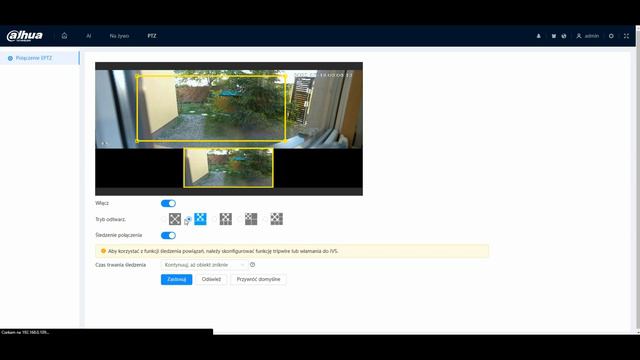Viewport: 640px width, 360px height.
Task: Click the first gray layout mode icon
Action: pos(175,219)
